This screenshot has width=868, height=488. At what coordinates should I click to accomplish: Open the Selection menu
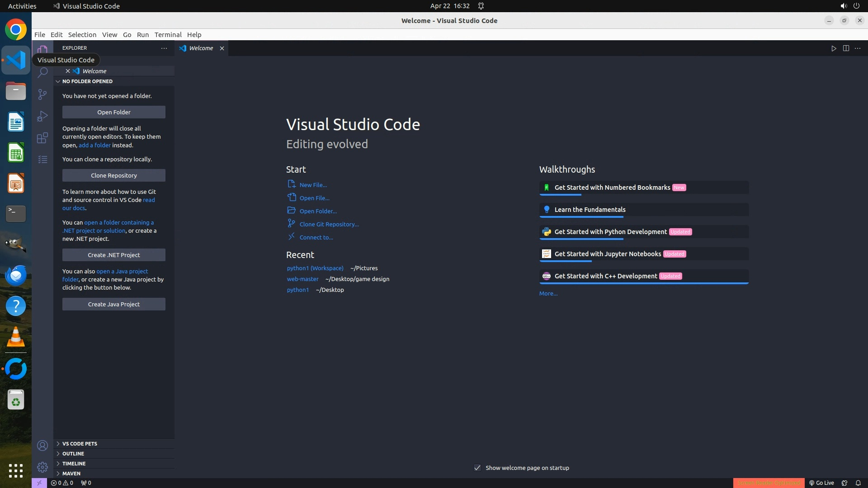pyautogui.click(x=82, y=35)
